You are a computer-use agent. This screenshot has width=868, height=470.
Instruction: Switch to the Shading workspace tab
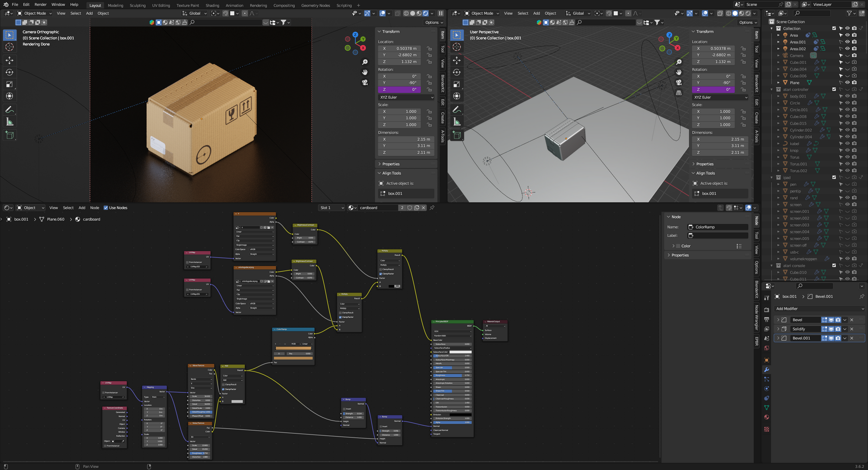tap(212, 6)
